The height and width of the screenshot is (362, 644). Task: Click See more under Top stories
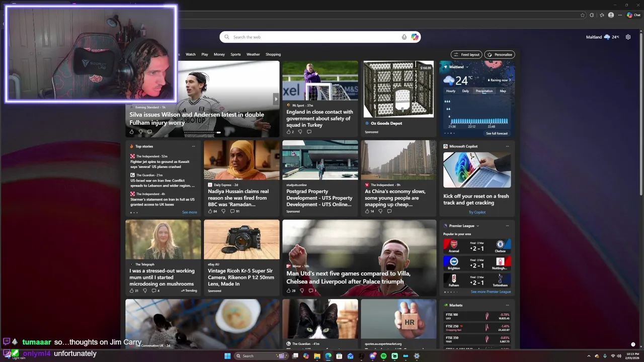point(189,212)
